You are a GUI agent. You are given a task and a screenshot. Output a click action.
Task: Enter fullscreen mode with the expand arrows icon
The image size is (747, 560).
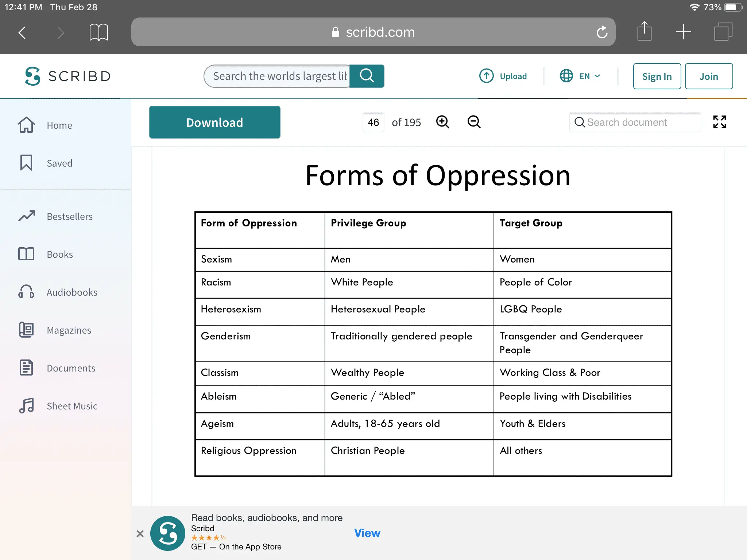point(719,122)
